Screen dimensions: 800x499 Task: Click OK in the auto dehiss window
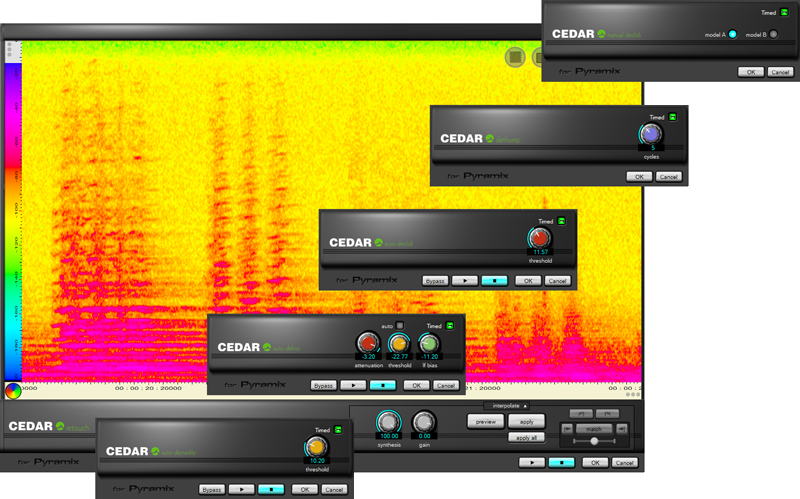pyautogui.click(x=416, y=385)
